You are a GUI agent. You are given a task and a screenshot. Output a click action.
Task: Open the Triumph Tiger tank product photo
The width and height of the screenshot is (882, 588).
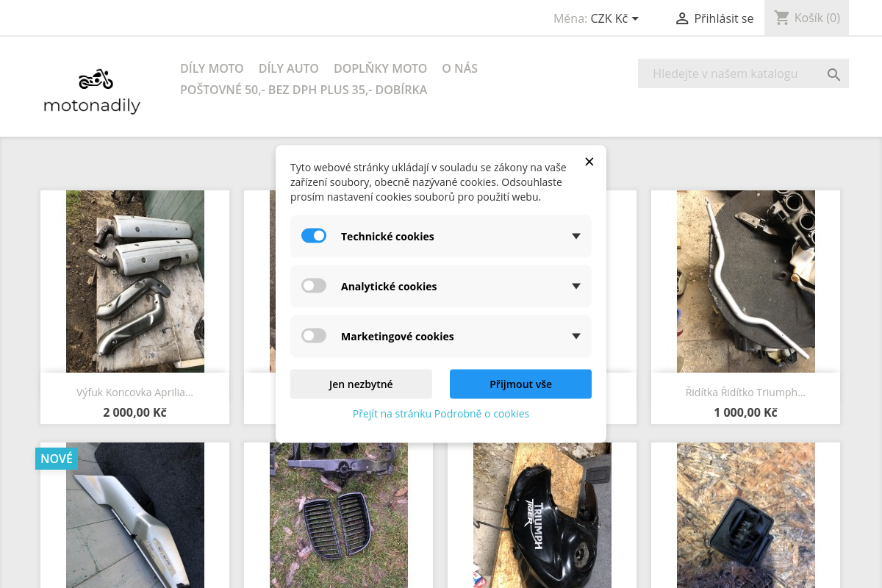point(542,514)
